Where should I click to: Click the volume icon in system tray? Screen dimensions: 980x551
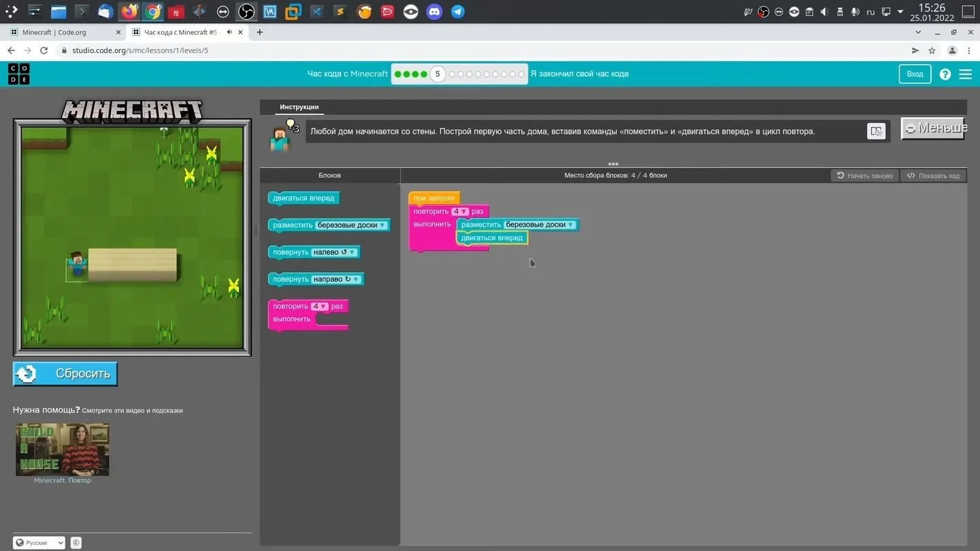(x=824, y=12)
